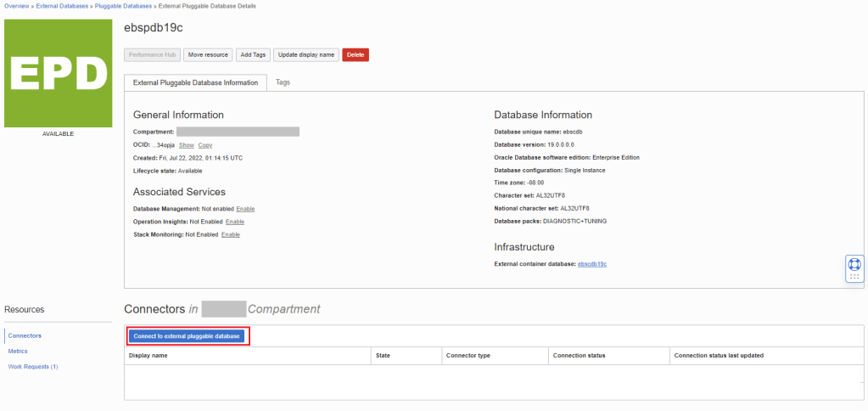Open Work Requests (1) in sidebar
Viewport: 868px width, 411px height.
(x=33, y=367)
